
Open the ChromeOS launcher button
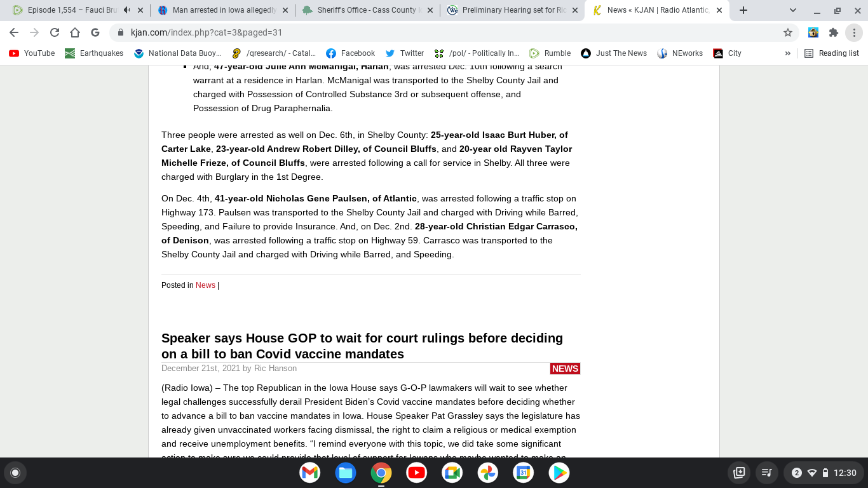[15, 473]
